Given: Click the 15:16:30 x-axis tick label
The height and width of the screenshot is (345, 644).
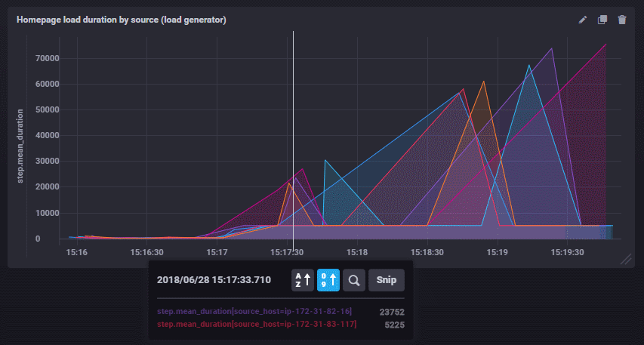Looking at the screenshot, I should coord(146,252).
